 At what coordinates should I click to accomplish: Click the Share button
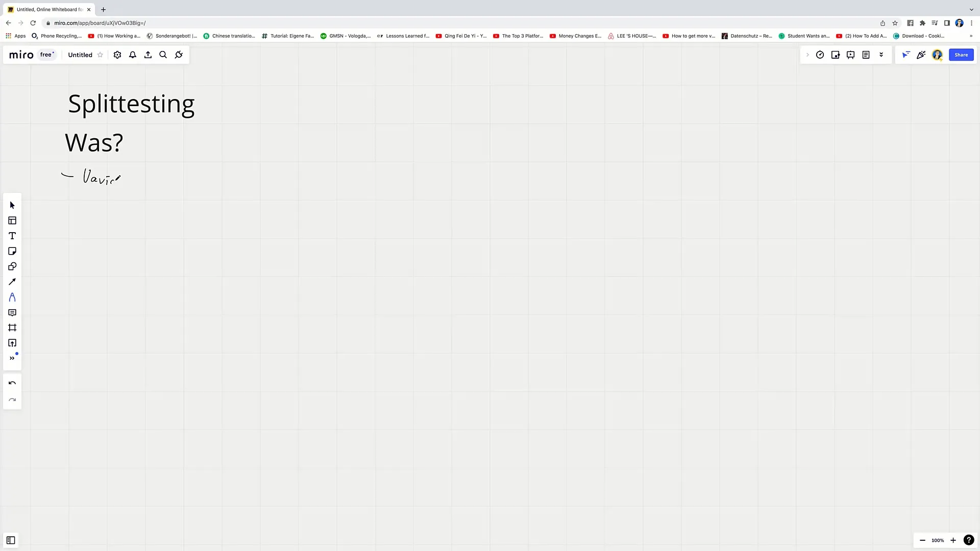pos(961,55)
